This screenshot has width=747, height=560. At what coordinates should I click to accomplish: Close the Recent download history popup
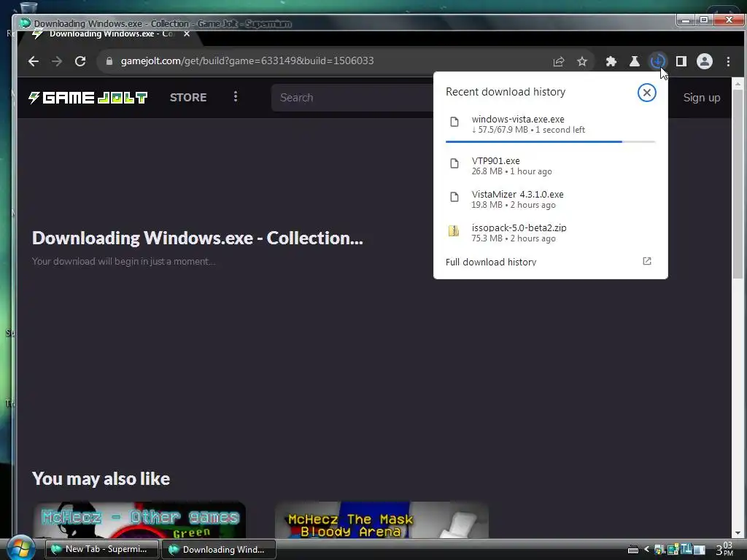point(646,93)
